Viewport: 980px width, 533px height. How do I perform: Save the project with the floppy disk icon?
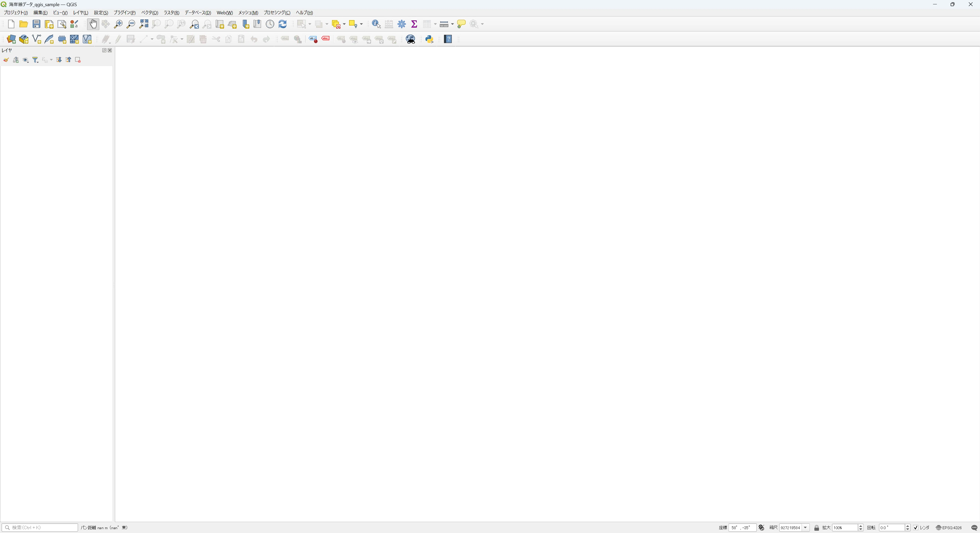click(36, 24)
